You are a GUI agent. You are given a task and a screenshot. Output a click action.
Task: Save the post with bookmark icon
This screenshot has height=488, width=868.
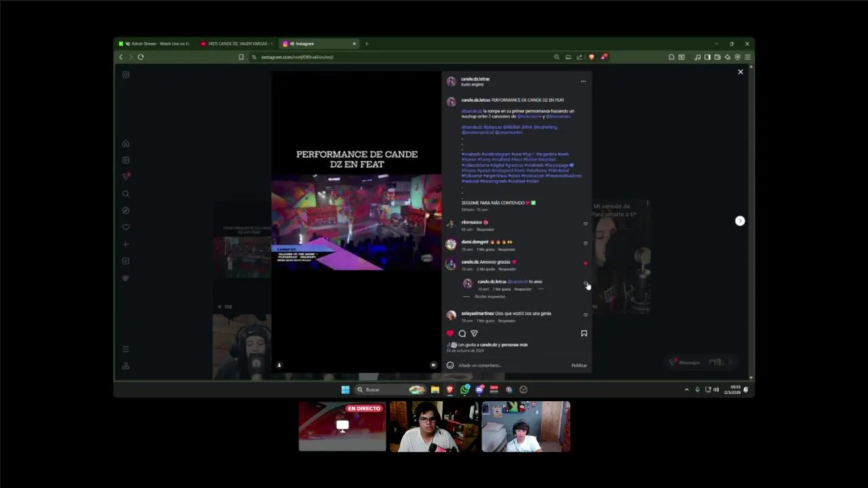[584, 333]
